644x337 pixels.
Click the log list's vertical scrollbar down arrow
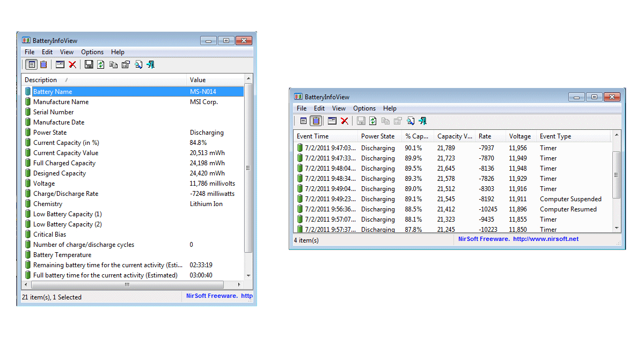point(617,229)
